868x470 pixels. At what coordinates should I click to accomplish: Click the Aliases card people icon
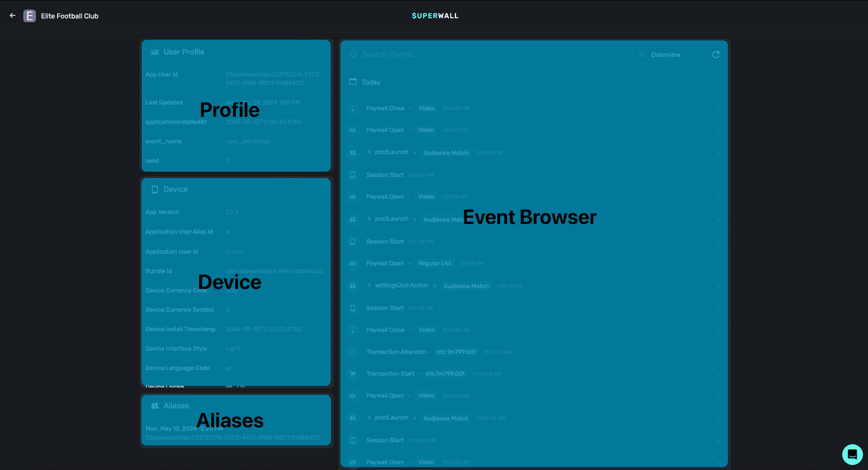pyautogui.click(x=155, y=406)
